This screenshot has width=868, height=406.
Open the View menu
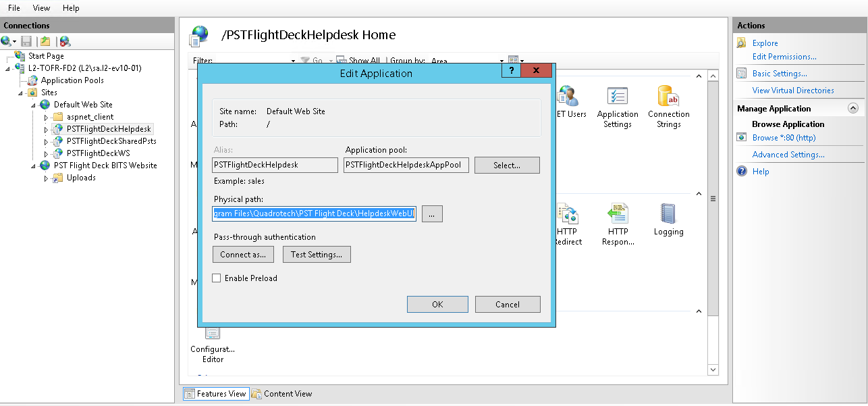[41, 8]
